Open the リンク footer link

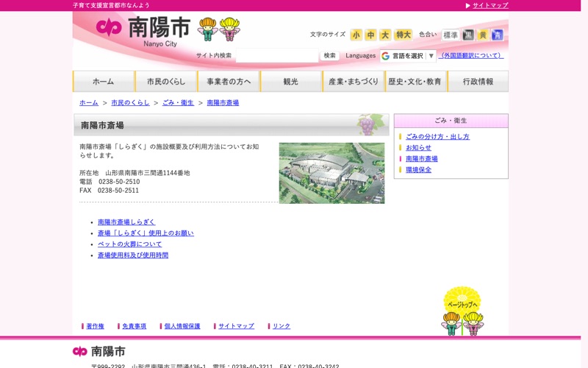point(282,326)
